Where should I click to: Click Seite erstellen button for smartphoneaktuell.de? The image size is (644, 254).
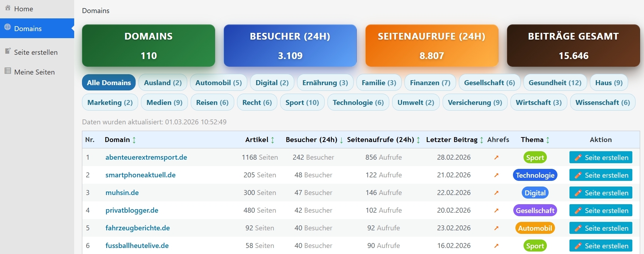(x=601, y=175)
